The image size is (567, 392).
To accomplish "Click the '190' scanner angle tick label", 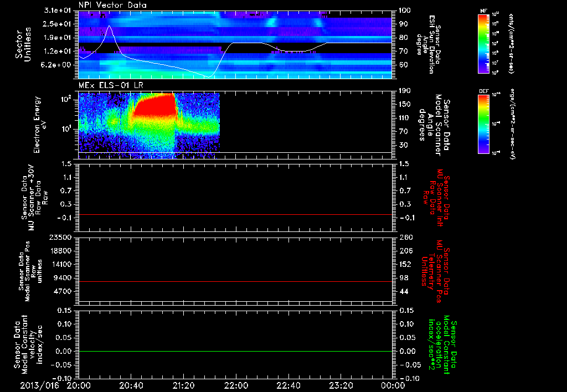I will 406,91.
